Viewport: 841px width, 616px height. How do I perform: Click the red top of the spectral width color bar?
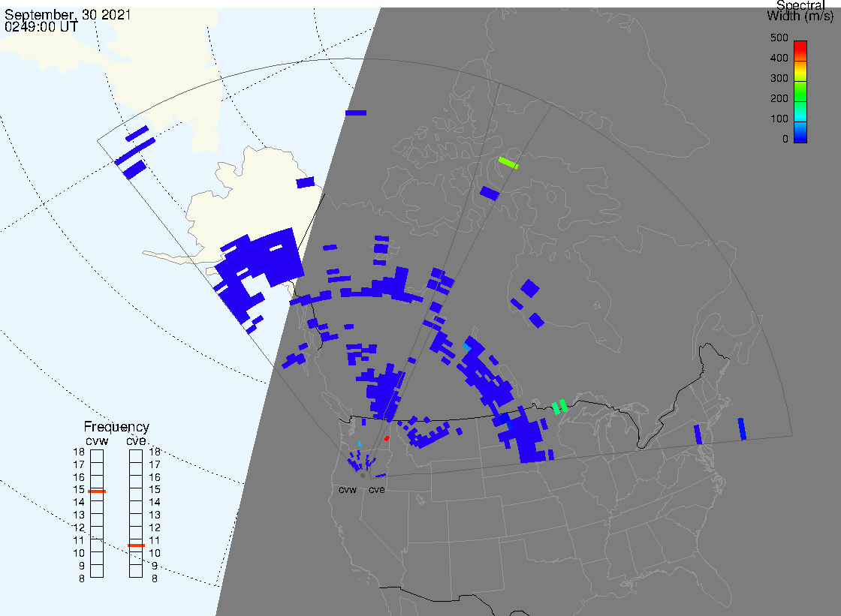800,47
